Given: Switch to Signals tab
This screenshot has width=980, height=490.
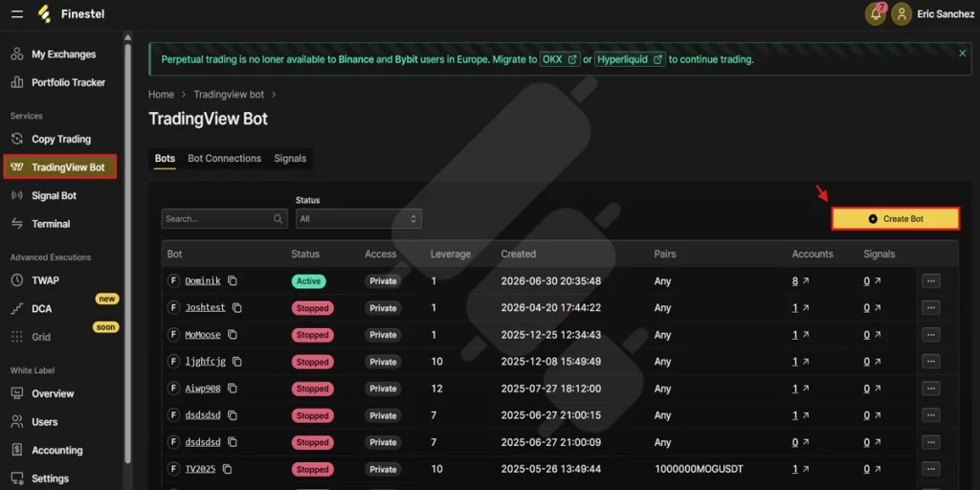Looking at the screenshot, I should pyautogui.click(x=290, y=159).
